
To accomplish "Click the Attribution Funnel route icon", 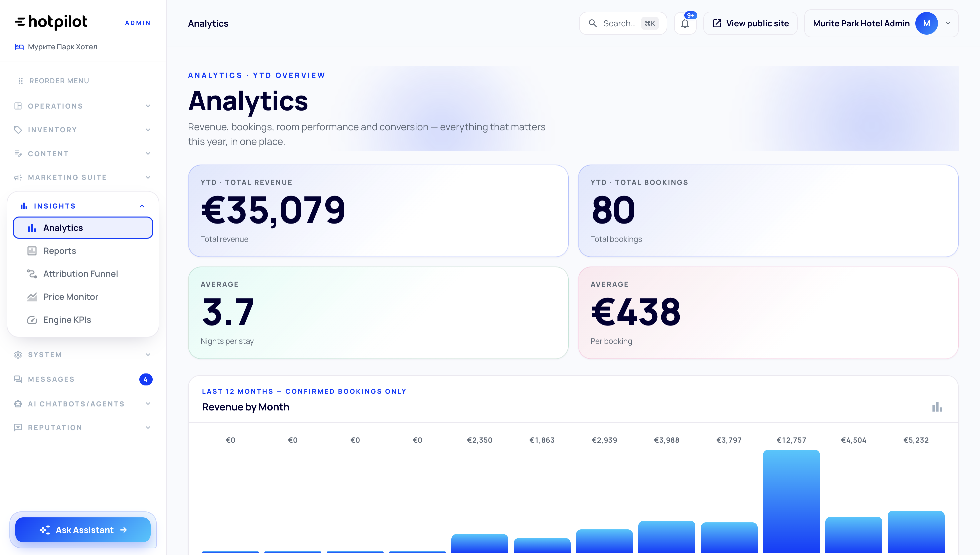I will 32,274.
